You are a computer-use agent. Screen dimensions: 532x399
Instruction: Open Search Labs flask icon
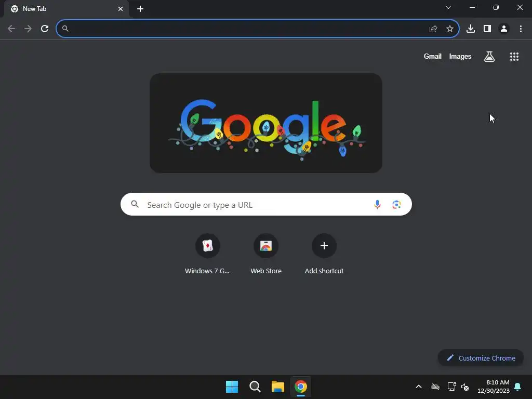489,57
